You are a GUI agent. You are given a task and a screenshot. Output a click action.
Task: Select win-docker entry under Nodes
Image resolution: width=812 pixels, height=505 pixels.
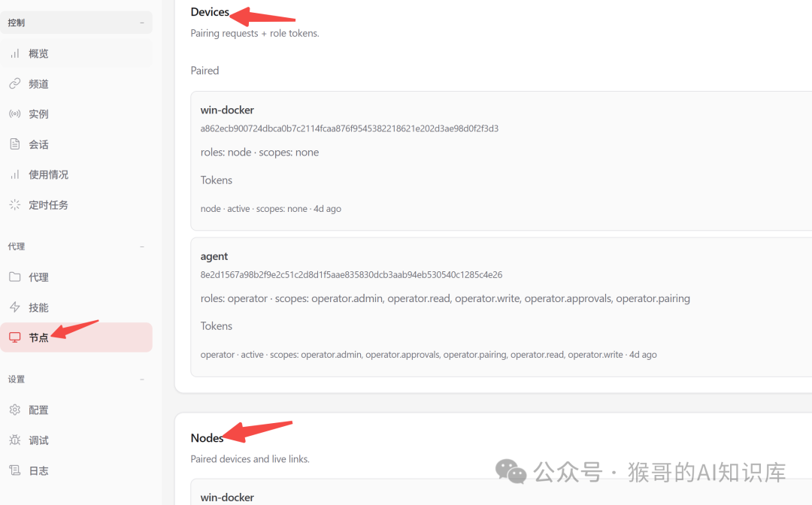pos(227,497)
